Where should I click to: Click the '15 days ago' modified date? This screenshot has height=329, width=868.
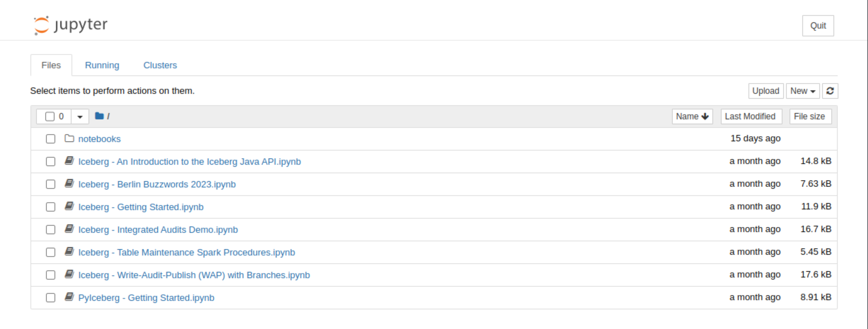tap(755, 138)
